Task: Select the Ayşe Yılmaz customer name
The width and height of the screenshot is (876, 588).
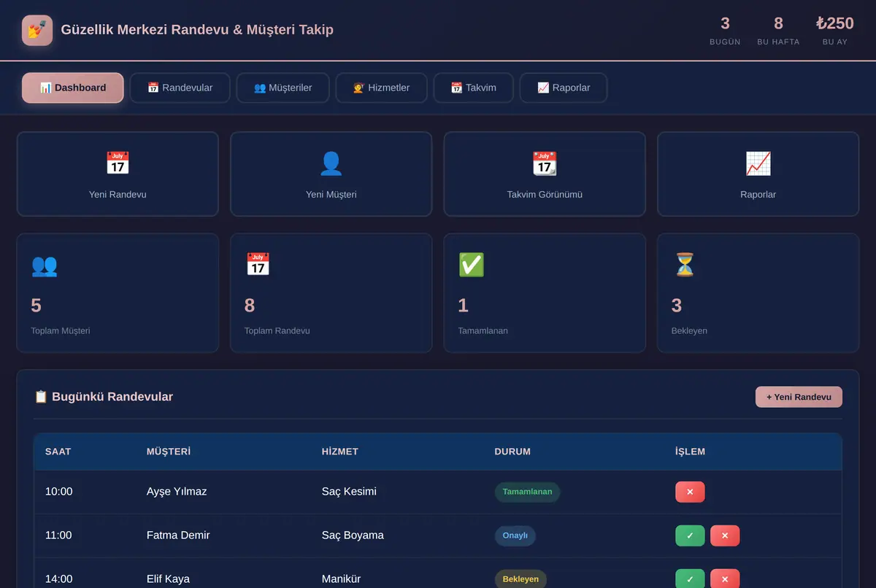Action: 177,492
